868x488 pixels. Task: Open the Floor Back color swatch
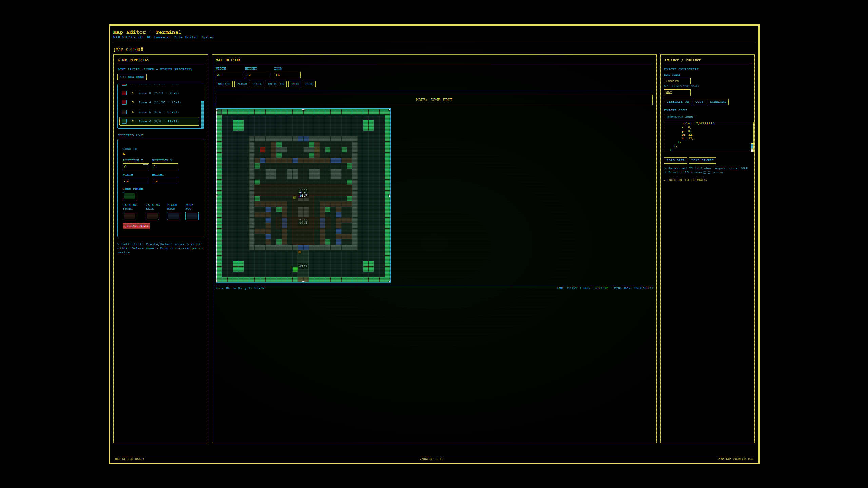[174, 216]
